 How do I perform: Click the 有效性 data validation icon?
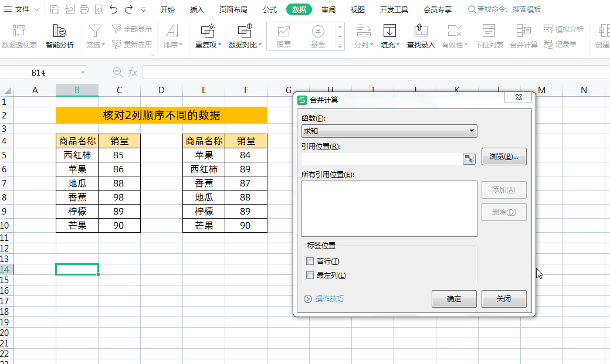[454, 30]
